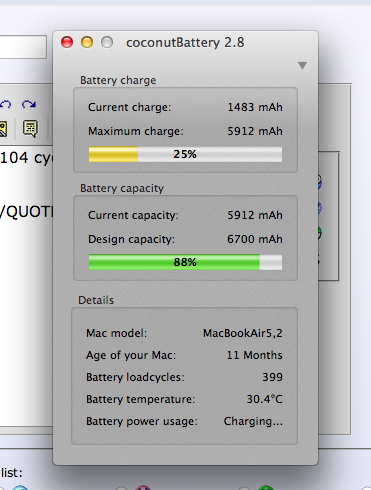Viewport: 371px width, 490px height.
Task: Click the 'Battery capacity' section heading
Action: pos(122,188)
